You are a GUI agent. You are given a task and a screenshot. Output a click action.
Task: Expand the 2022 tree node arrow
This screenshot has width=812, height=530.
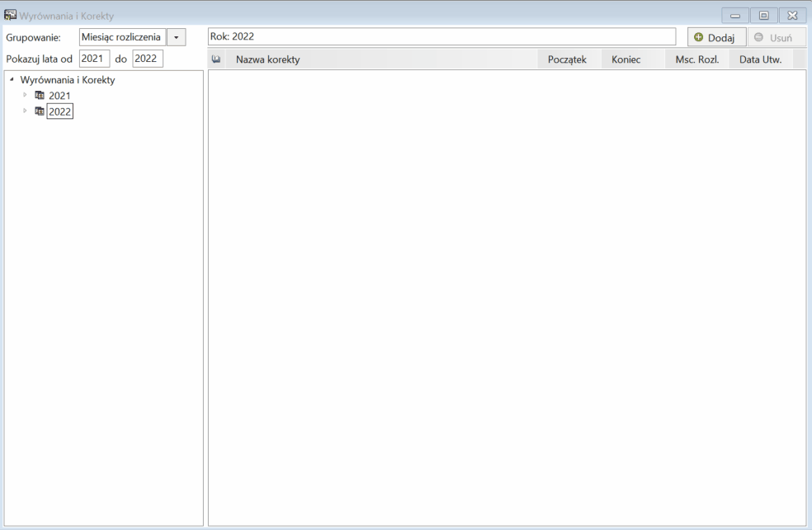click(x=25, y=111)
